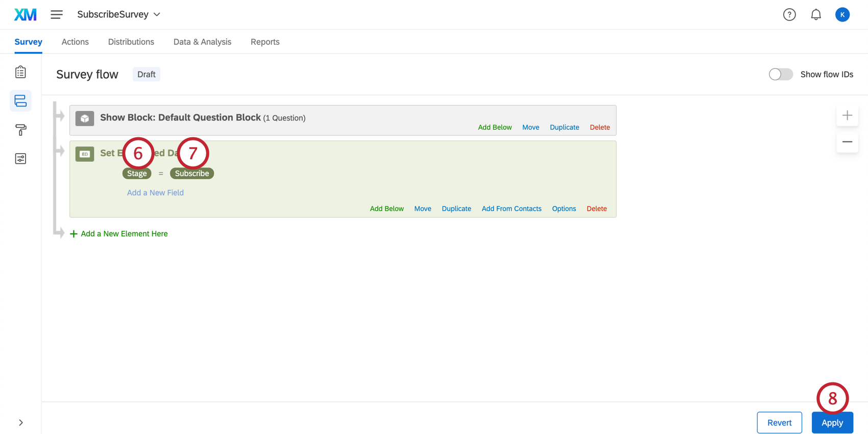Zoom out with the minus button
Image resolution: width=868 pixels, height=434 pixels.
point(847,142)
